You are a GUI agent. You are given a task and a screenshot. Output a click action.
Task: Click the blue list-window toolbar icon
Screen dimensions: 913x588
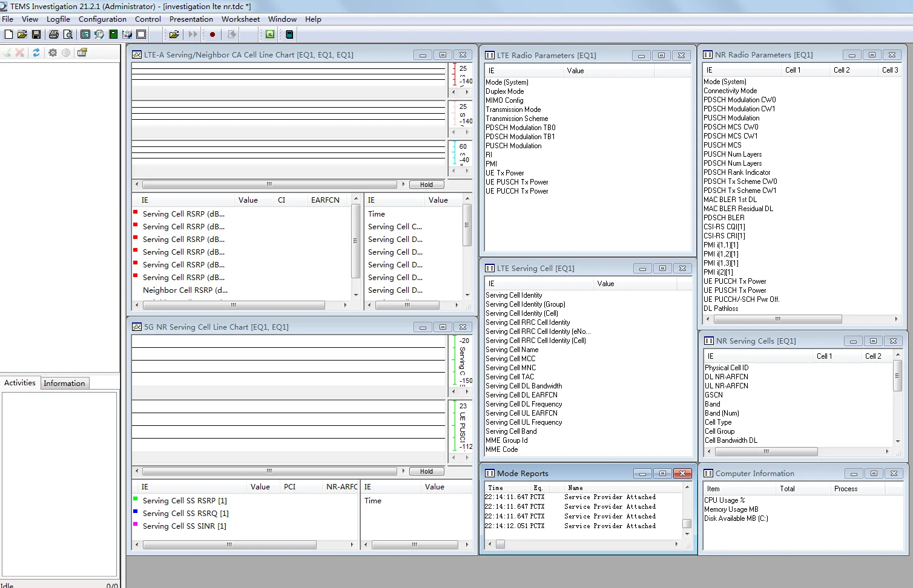85,34
